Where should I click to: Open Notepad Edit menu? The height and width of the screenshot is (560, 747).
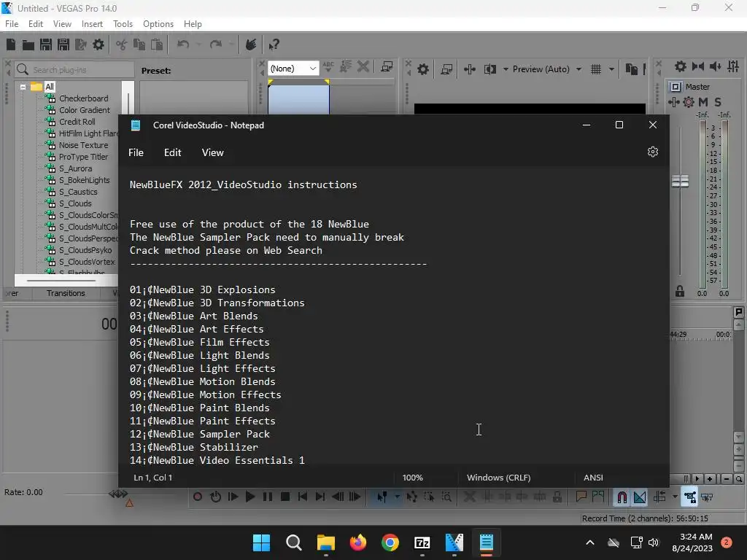click(172, 152)
